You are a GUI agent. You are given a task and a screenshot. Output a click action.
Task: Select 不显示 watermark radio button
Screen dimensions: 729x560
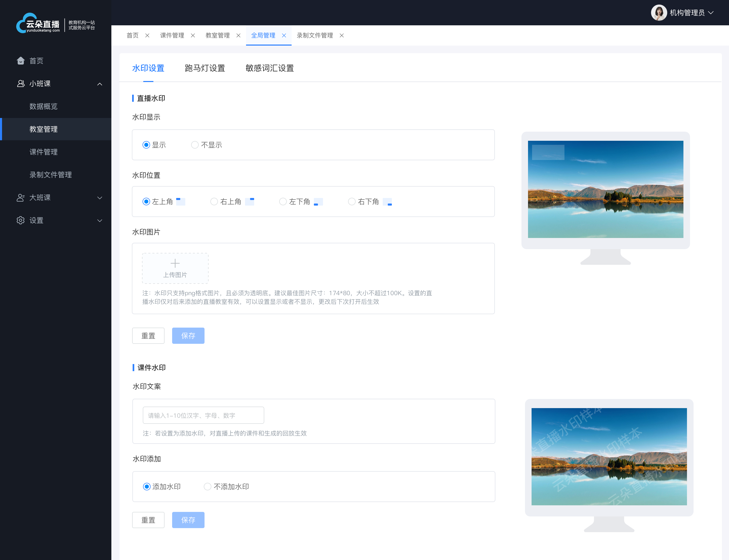coord(195,145)
